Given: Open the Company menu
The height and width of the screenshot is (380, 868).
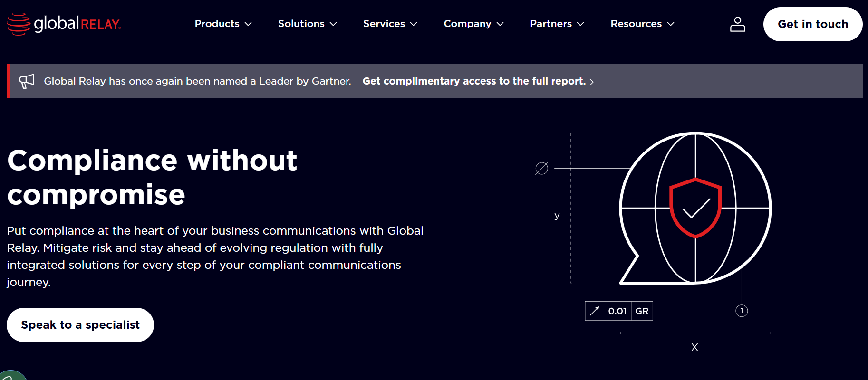Looking at the screenshot, I should (468, 24).
